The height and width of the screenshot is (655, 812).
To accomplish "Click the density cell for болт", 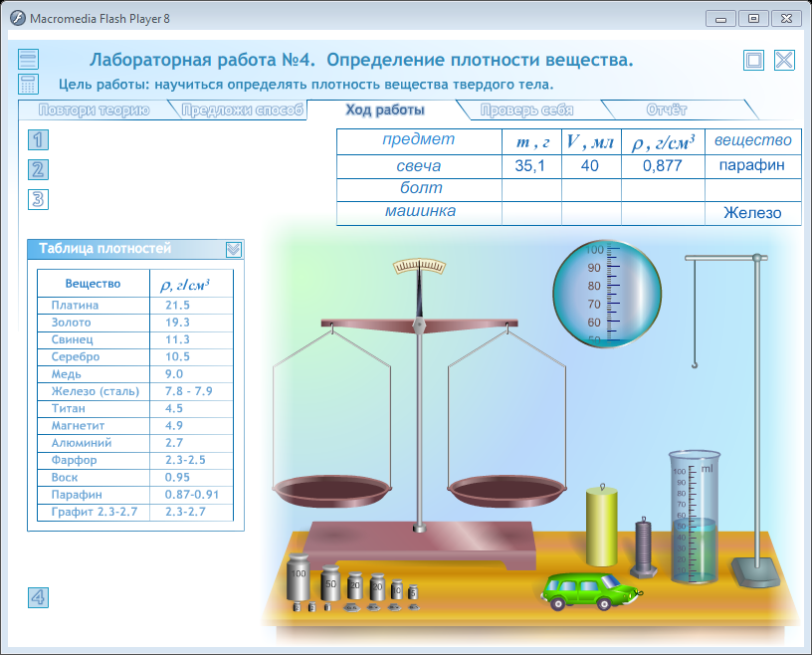I will [x=663, y=190].
